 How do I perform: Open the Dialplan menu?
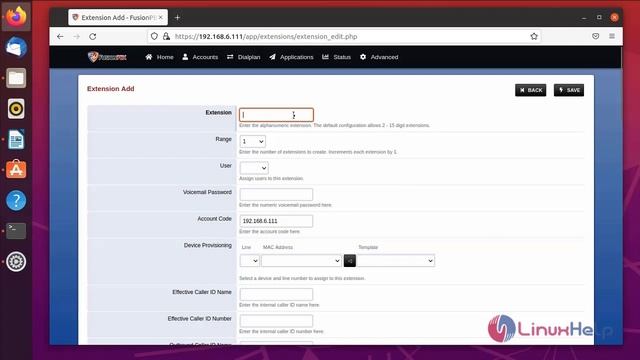pyautogui.click(x=244, y=57)
